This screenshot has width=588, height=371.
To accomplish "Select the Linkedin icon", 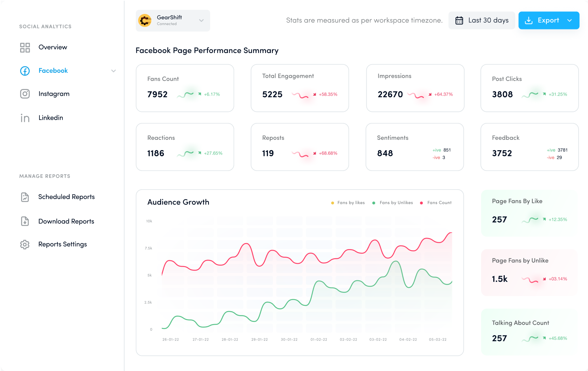I will [25, 118].
